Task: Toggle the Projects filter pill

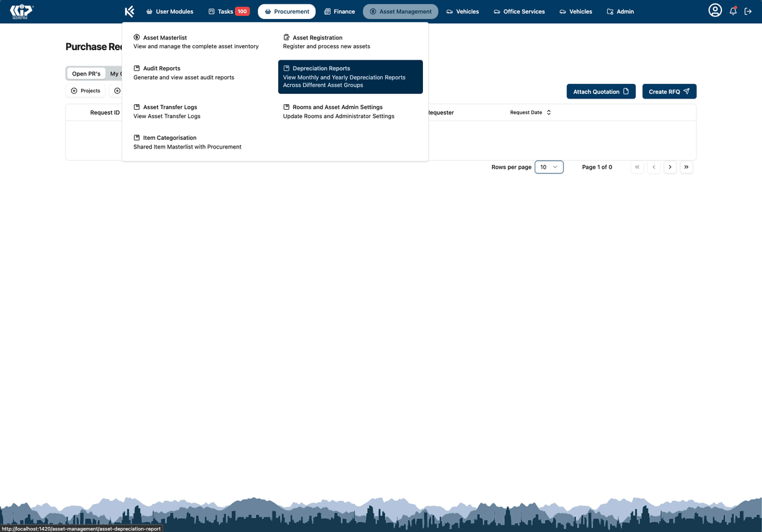Action: click(86, 90)
